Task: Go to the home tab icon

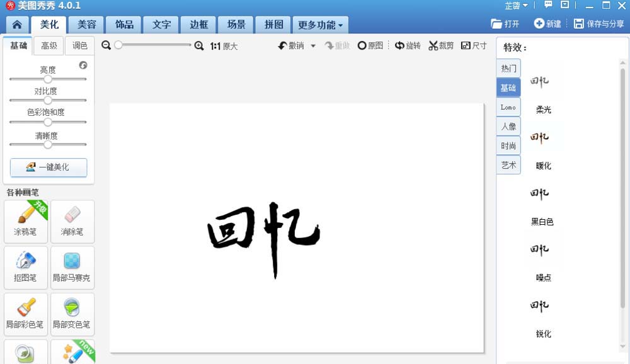Action: 17,25
